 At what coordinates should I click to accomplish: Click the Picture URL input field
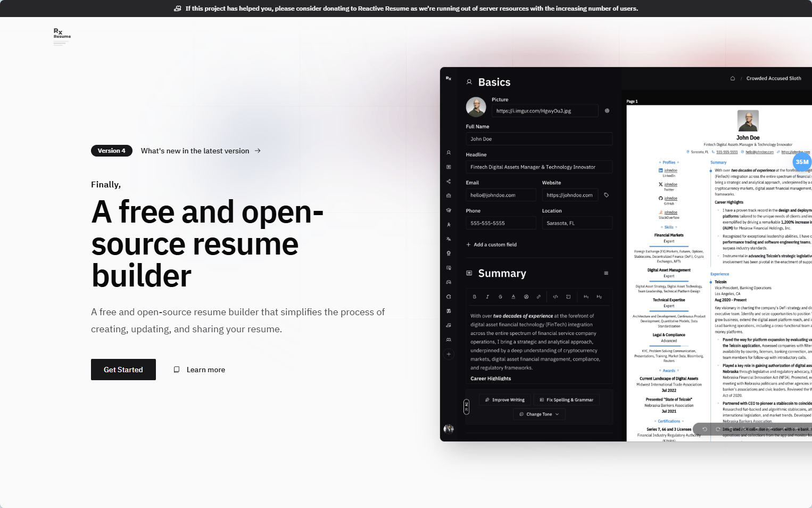(x=545, y=111)
